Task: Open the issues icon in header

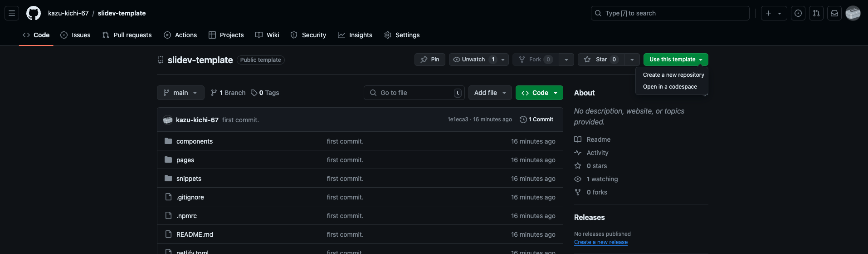Action: 798,13
